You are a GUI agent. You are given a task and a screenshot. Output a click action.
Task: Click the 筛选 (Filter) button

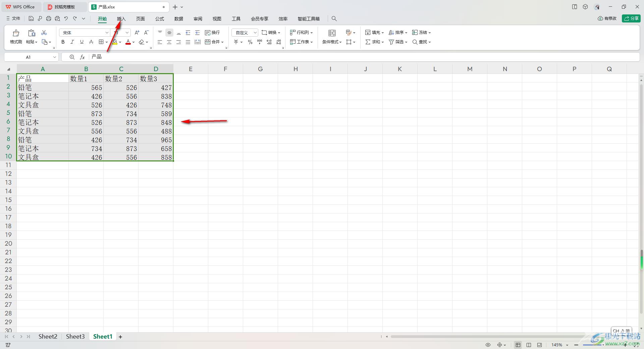tap(398, 42)
